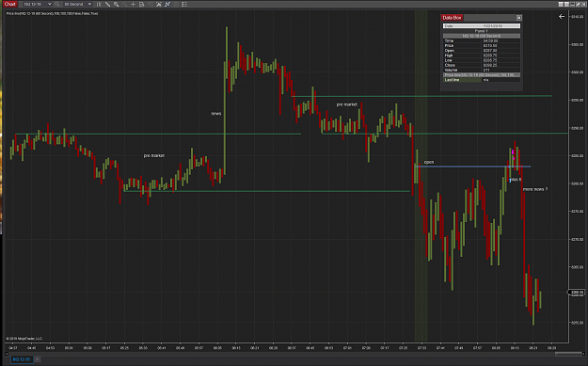588x366 pixels.
Task: Click the instrument search magnifier icon
Action: [x=57, y=4]
